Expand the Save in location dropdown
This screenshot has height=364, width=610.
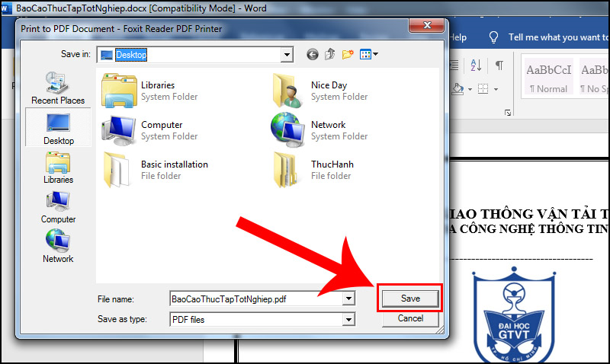pos(287,55)
